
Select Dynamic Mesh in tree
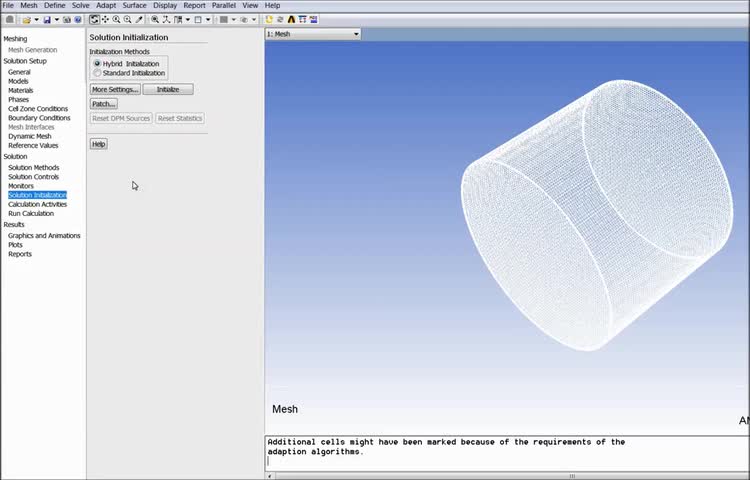[x=30, y=136]
